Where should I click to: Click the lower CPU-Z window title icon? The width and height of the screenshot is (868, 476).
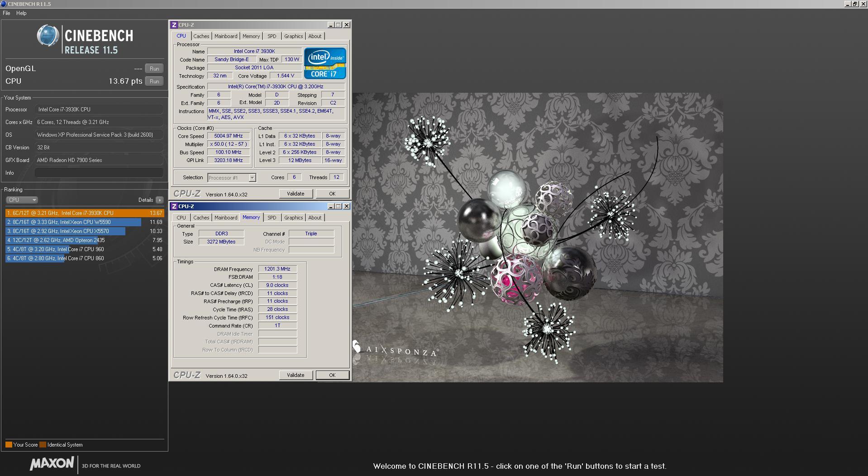click(174, 206)
